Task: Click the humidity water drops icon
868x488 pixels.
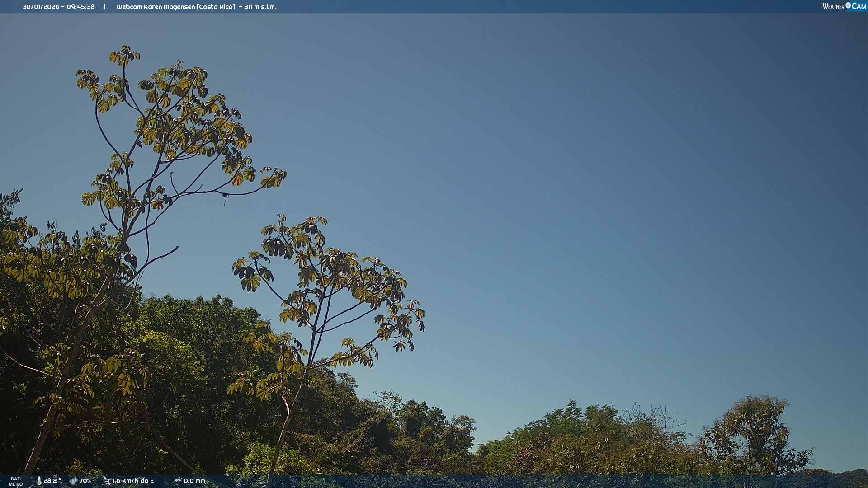Action: point(73,481)
